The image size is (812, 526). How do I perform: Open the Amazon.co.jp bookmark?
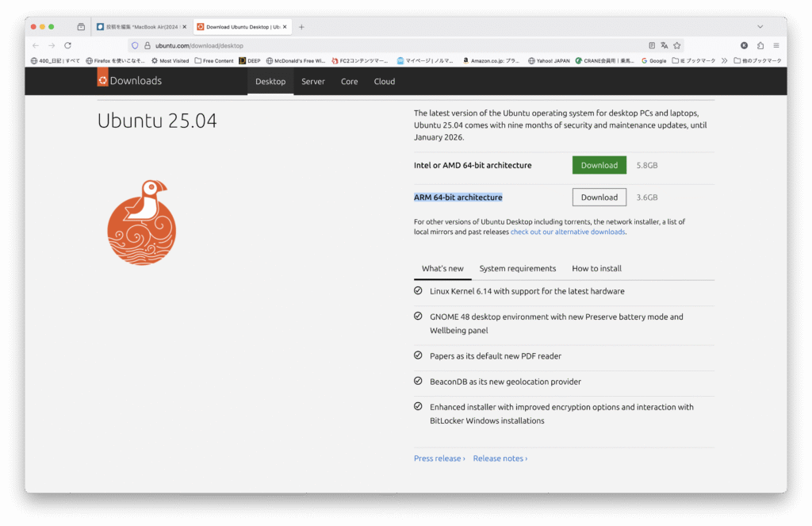pyautogui.click(x=491, y=60)
